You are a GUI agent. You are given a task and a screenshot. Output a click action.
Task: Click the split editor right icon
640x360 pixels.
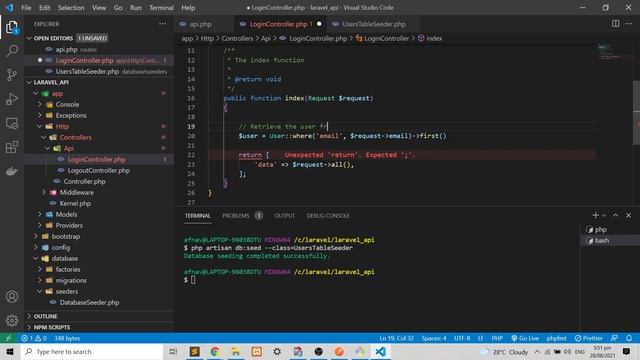(616, 24)
